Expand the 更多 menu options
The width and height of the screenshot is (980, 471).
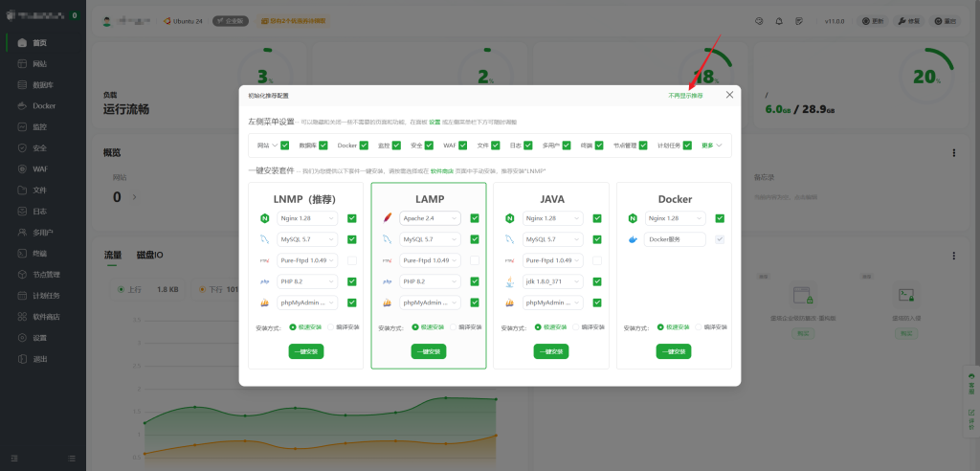click(x=711, y=146)
